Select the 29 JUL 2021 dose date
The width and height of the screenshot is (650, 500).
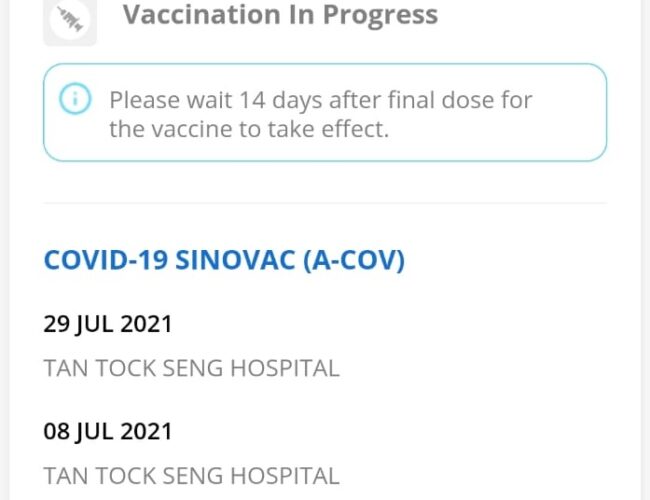point(108,324)
